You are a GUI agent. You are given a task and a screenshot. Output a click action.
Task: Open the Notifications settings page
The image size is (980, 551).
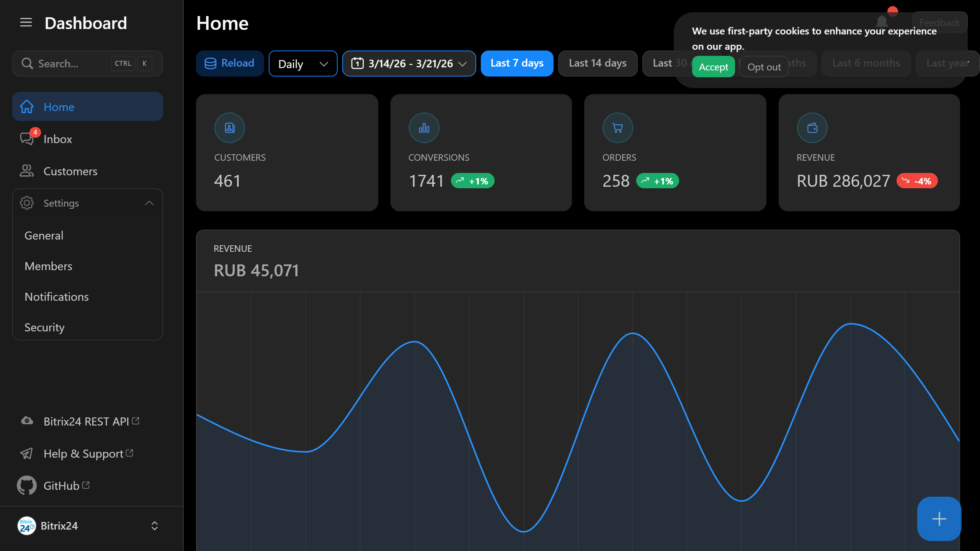[x=56, y=297]
